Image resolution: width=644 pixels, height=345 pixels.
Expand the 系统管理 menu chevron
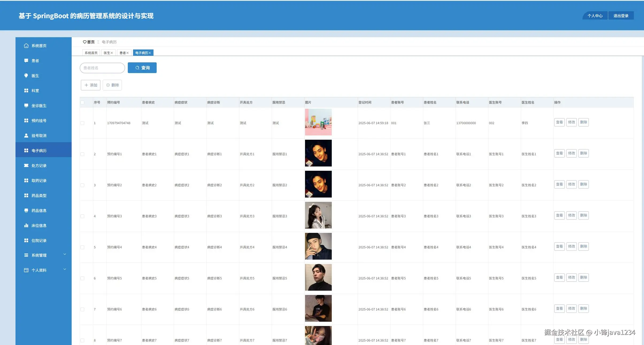point(65,255)
